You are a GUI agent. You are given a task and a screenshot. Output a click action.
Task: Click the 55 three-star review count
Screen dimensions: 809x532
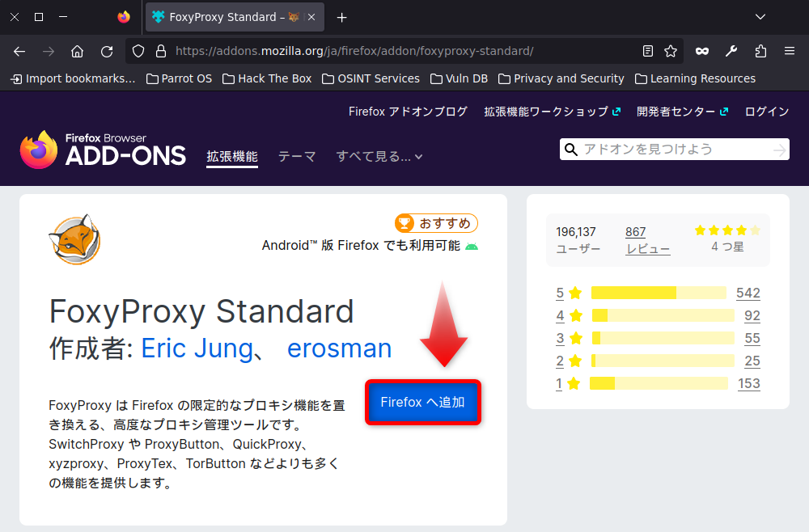[x=752, y=338]
